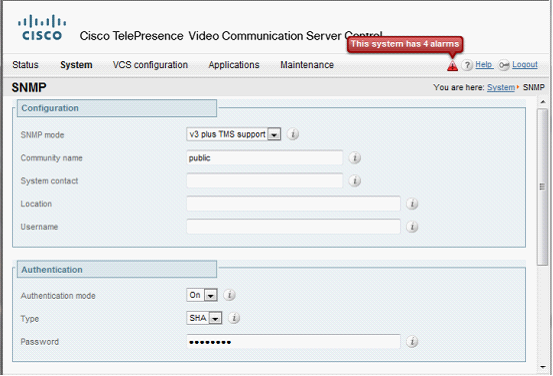The height and width of the screenshot is (376, 553).
Task: Open info icon for Location field
Action: pyautogui.click(x=412, y=204)
